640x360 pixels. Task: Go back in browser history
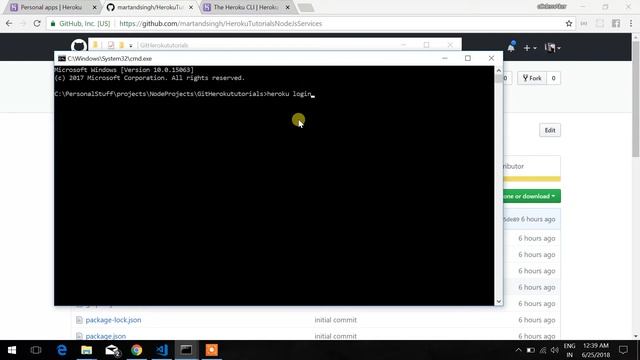click(9, 24)
